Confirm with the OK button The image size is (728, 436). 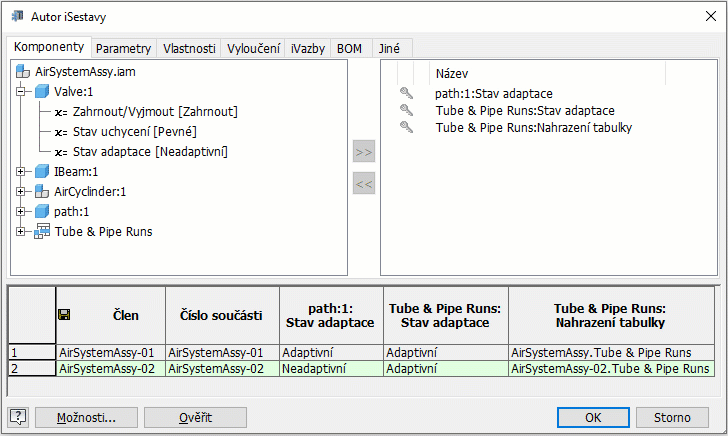[x=593, y=417]
